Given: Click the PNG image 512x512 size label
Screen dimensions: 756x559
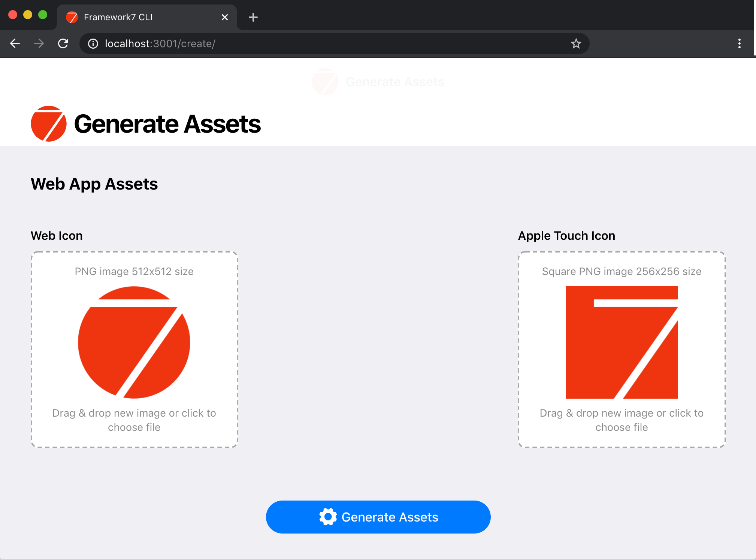Looking at the screenshot, I should pyautogui.click(x=134, y=271).
